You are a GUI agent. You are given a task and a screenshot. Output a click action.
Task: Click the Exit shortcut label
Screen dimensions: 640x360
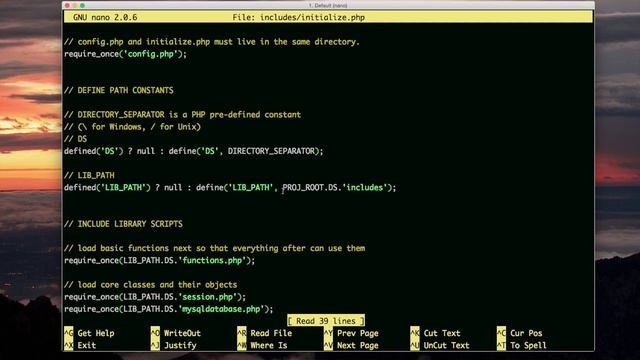click(87, 345)
